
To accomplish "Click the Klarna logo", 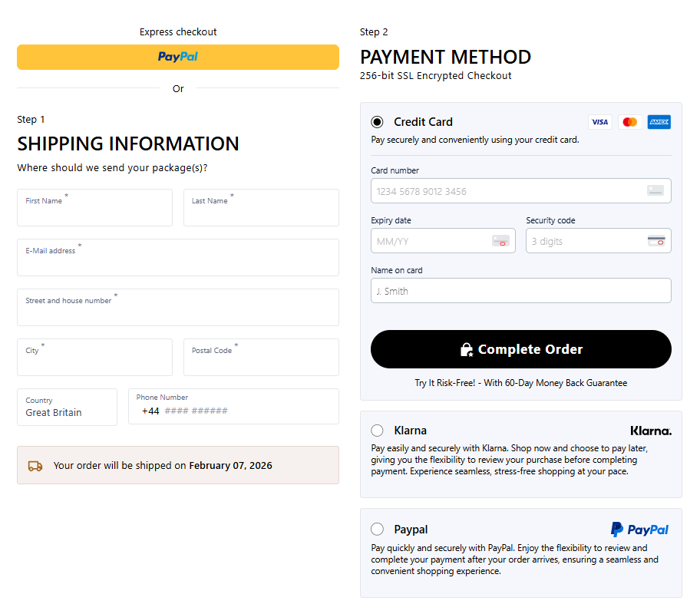I will click(650, 431).
